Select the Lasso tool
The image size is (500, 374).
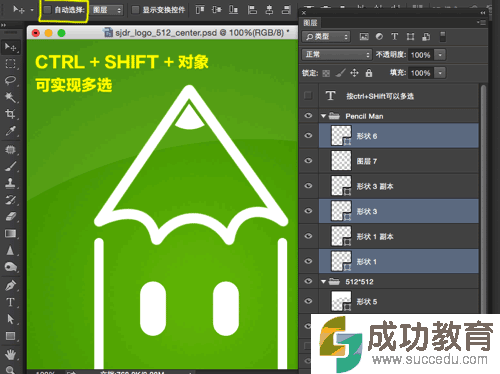10,80
